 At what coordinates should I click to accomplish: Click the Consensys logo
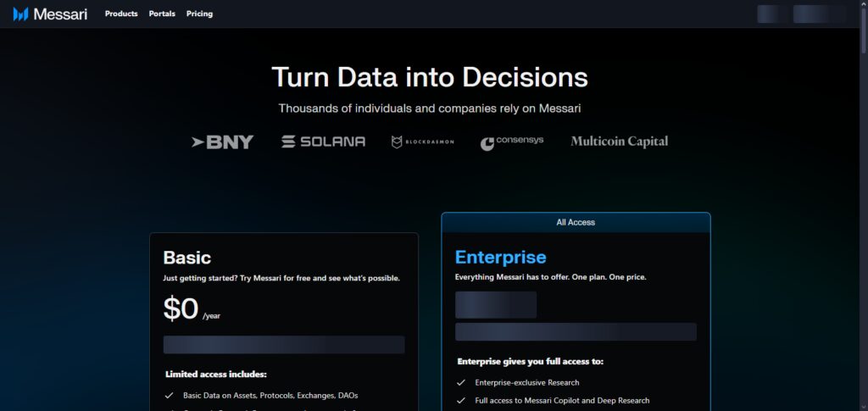click(512, 142)
